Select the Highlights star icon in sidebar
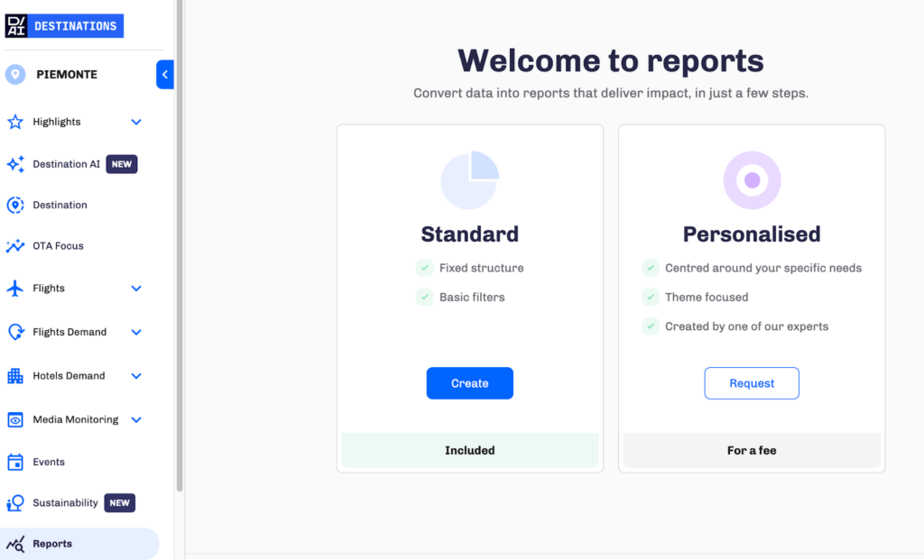The height and width of the screenshot is (560, 924). click(16, 122)
